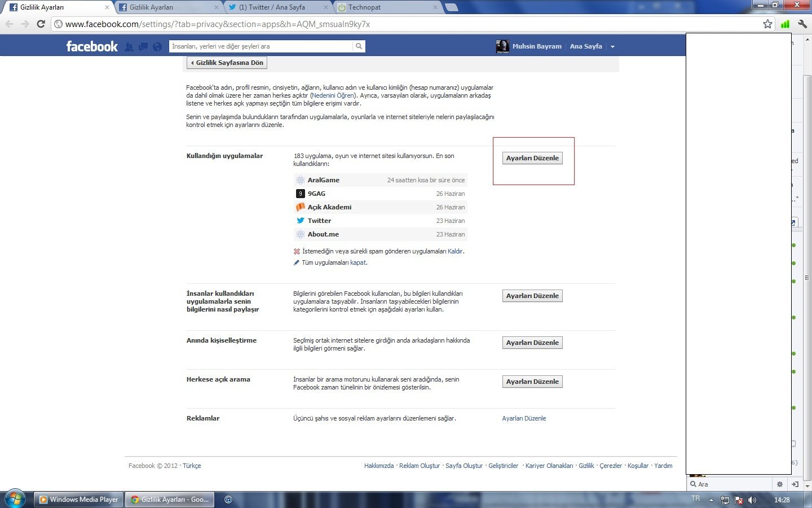Screen dimensions: 812x508
Task: Open the Hakkımızda footer link
Action: pyautogui.click(x=379, y=466)
